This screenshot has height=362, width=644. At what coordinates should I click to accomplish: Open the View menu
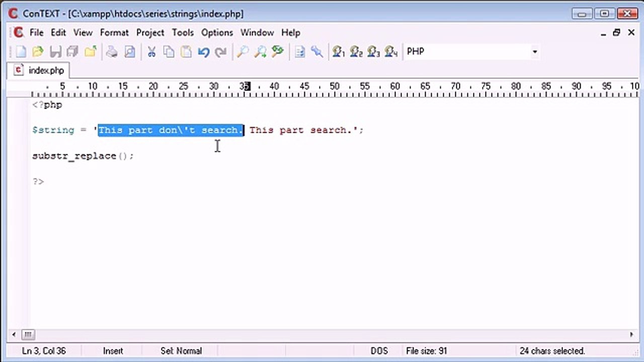pyautogui.click(x=83, y=33)
